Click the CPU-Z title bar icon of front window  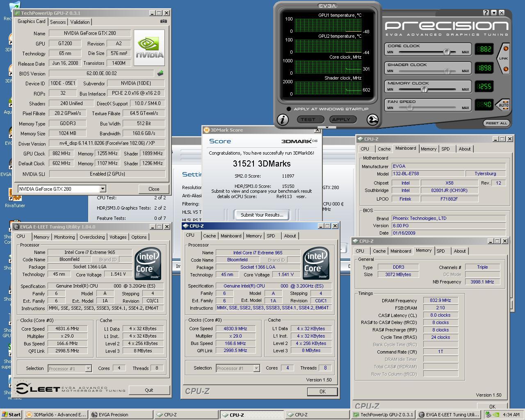pos(186,226)
